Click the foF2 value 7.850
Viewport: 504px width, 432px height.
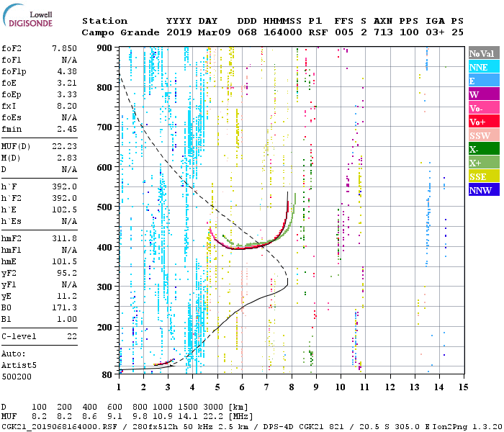click(x=64, y=48)
